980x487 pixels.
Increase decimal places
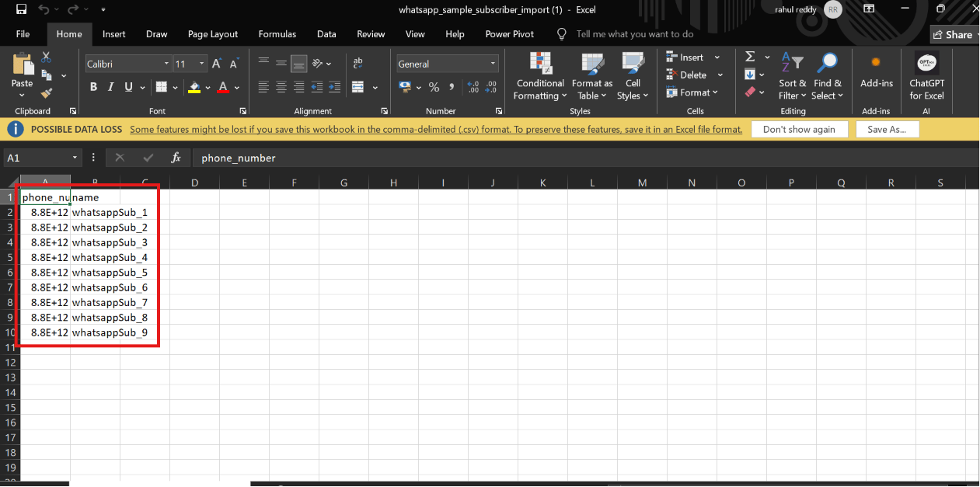[473, 87]
